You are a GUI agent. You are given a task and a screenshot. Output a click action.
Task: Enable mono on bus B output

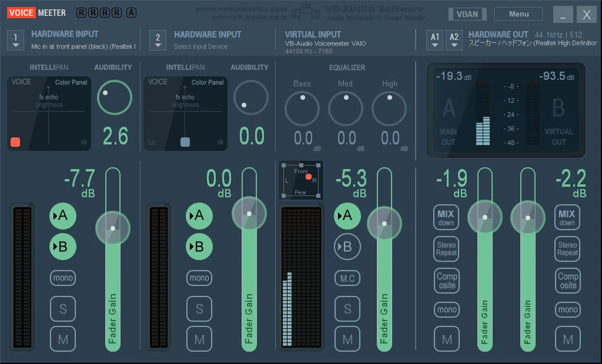point(568,309)
